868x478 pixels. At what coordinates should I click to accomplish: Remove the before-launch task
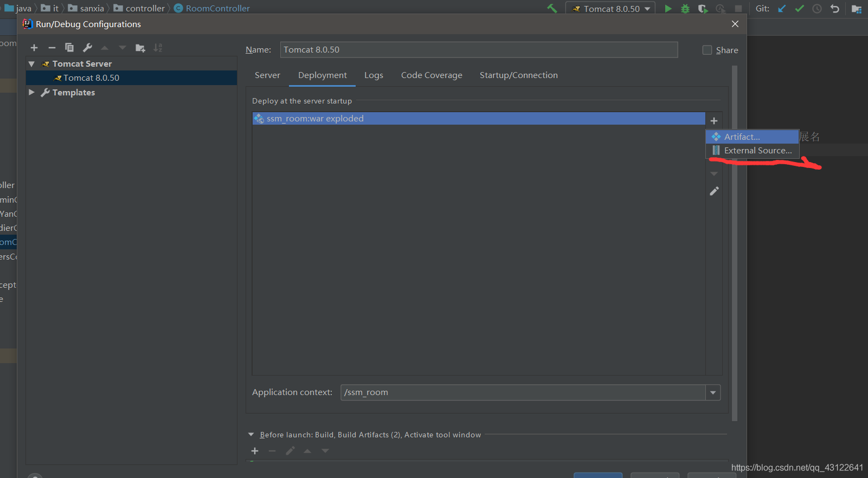pyautogui.click(x=272, y=451)
